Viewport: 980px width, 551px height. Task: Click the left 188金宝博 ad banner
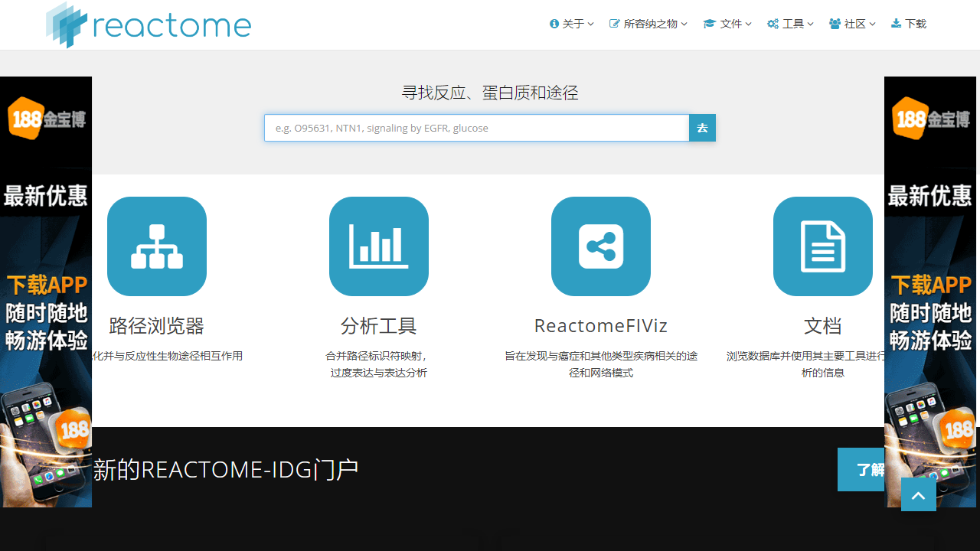(x=46, y=292)
